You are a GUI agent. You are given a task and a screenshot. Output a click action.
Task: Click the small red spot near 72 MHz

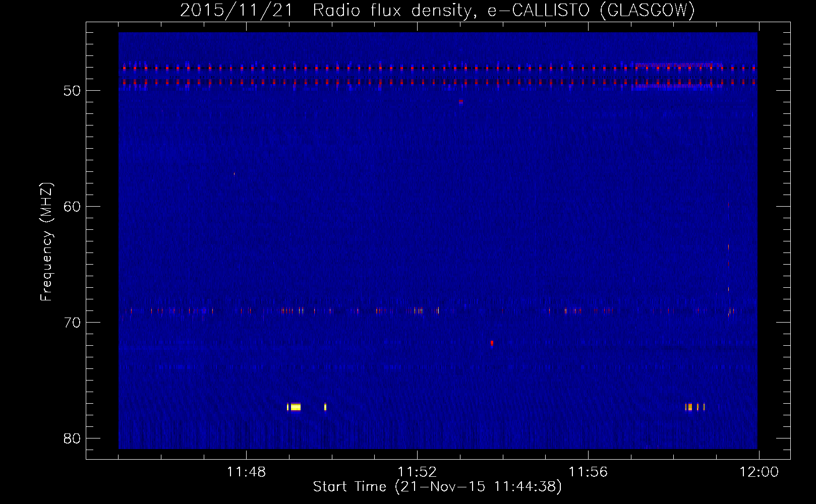pyautogui.click(x=492, y=343)
